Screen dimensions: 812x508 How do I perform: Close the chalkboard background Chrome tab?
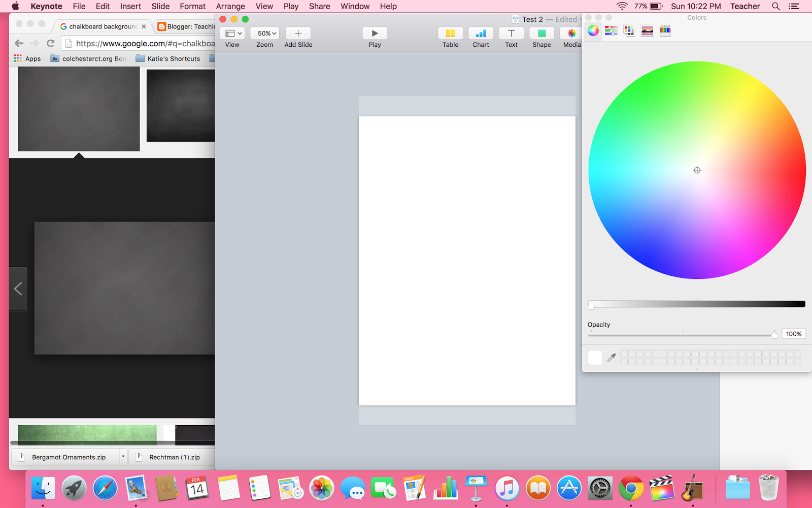coord(144,26)
